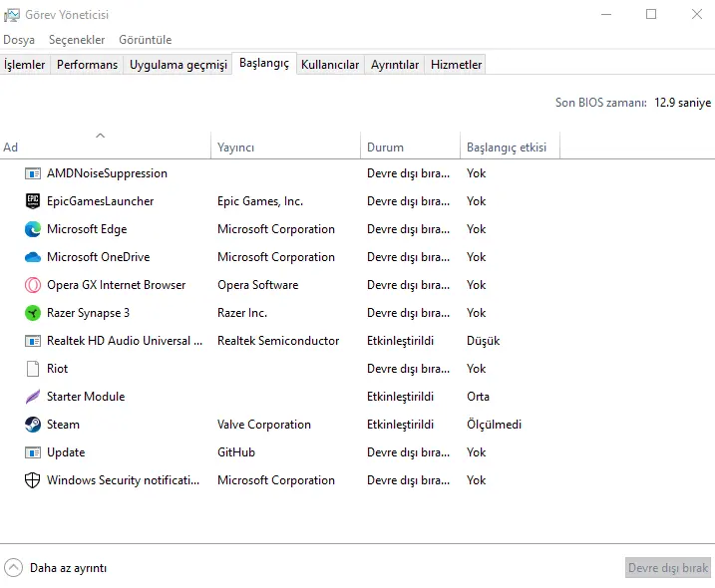
Task: Click the AMDNoiseSuppression row icon
Action: pos(32,173)
